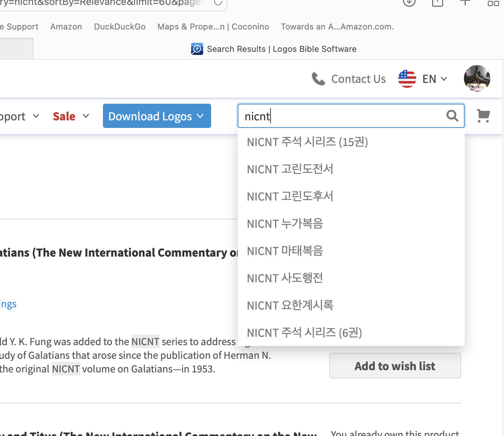Open the Galatians commentary title link
The width and height of the screenshot is (504, 436).
118,252
